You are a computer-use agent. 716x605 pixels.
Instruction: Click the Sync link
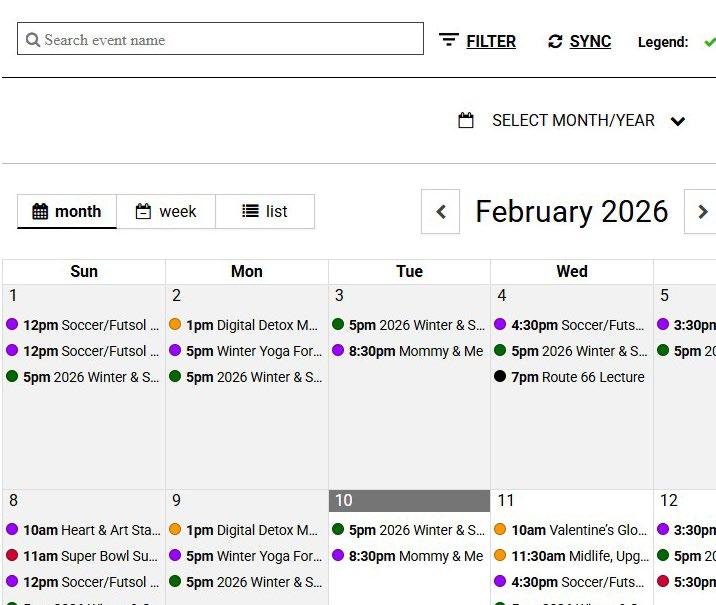590,41
